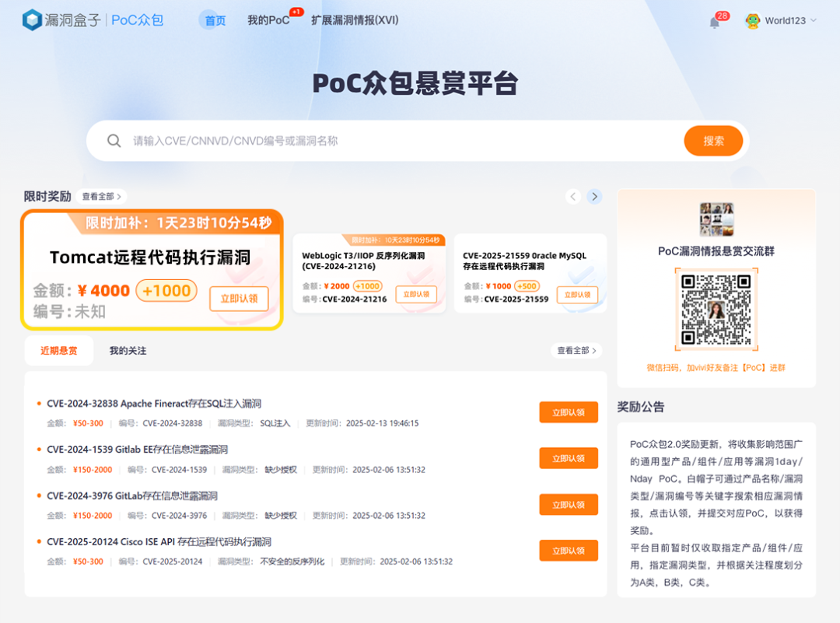Open 扩展漏洞情报(XVI) nav item

pos(355,20)
